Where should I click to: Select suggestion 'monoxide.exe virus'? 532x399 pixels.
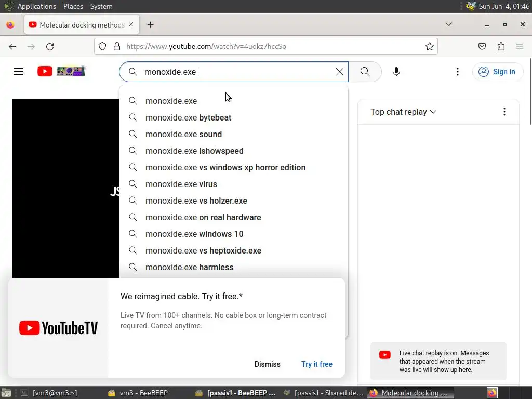tap(233, 184)
